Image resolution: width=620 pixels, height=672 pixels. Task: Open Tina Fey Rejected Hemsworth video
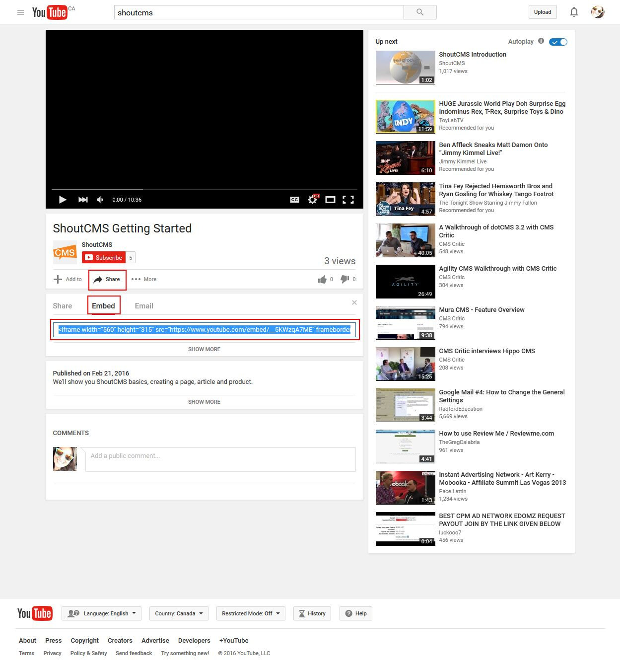(x=496, y=190)
